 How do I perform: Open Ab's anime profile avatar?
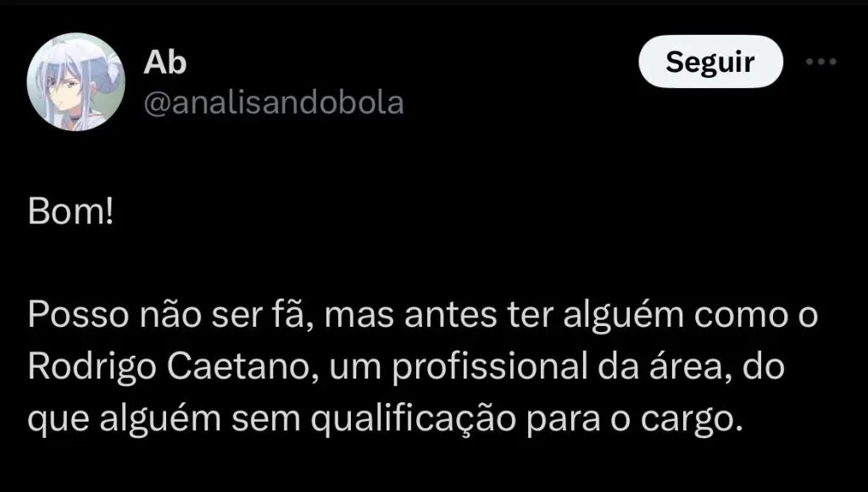click(x=75, y=82)
